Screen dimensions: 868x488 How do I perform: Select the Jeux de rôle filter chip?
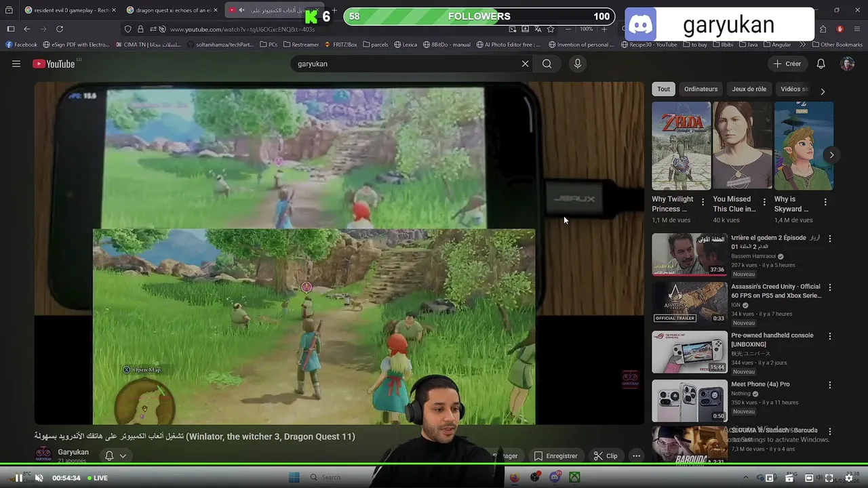(749, 89)
